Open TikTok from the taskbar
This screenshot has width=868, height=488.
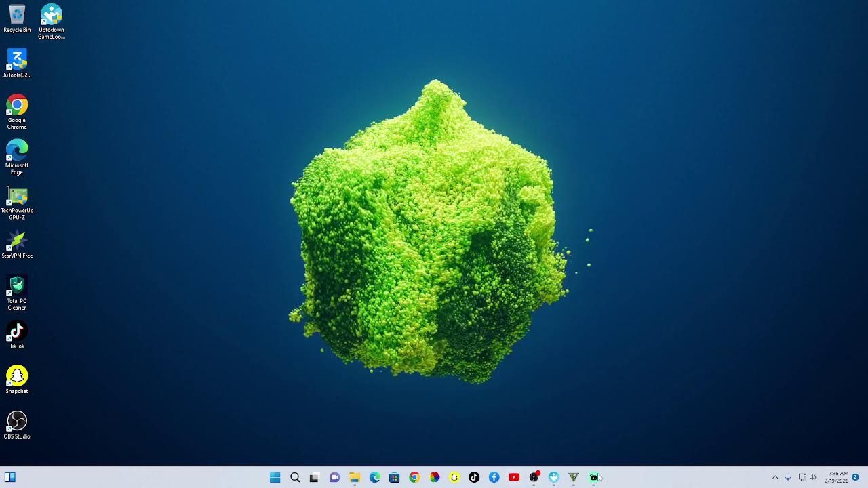(x=474, y=477)
